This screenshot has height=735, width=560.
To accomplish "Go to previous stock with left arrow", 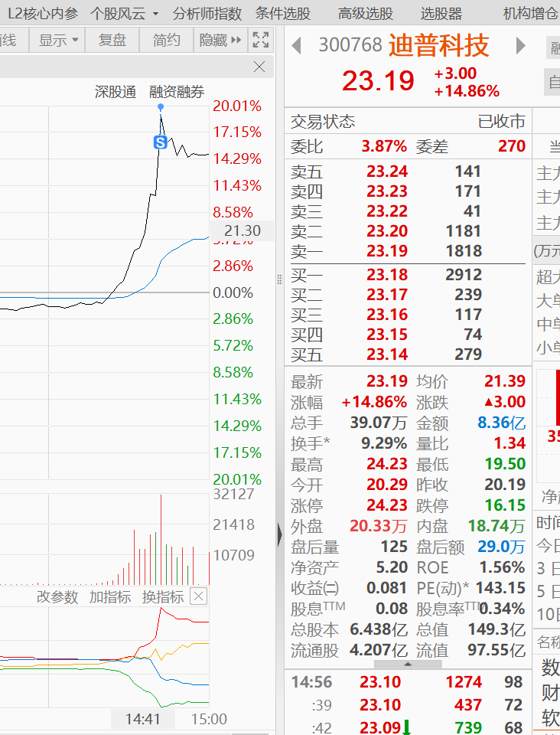I will click(296, 45).
